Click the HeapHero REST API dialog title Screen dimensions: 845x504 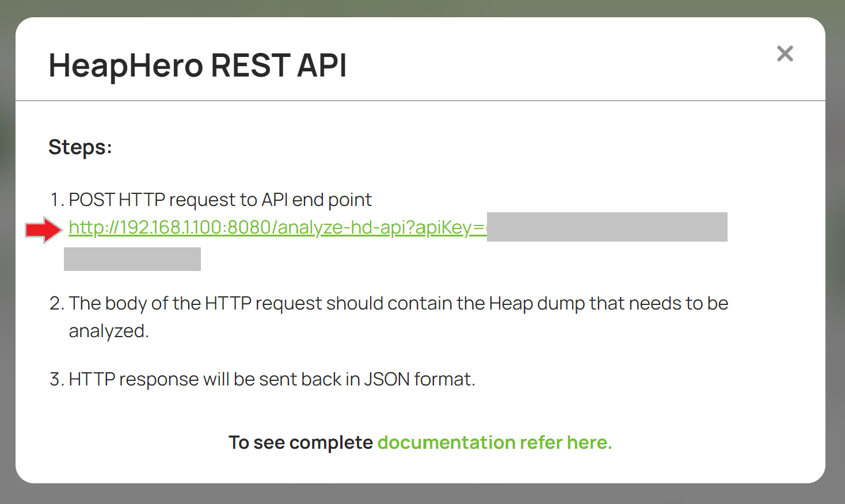[198, 65]
